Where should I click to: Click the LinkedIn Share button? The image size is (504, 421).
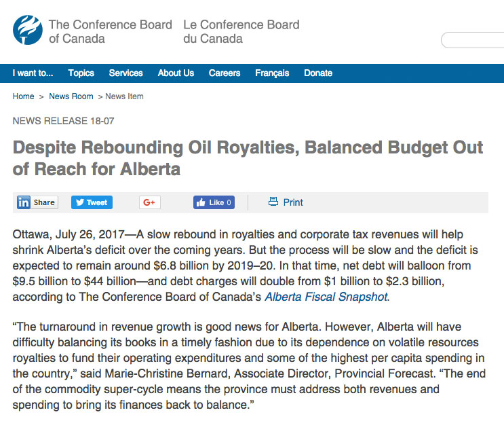(37, 202)
